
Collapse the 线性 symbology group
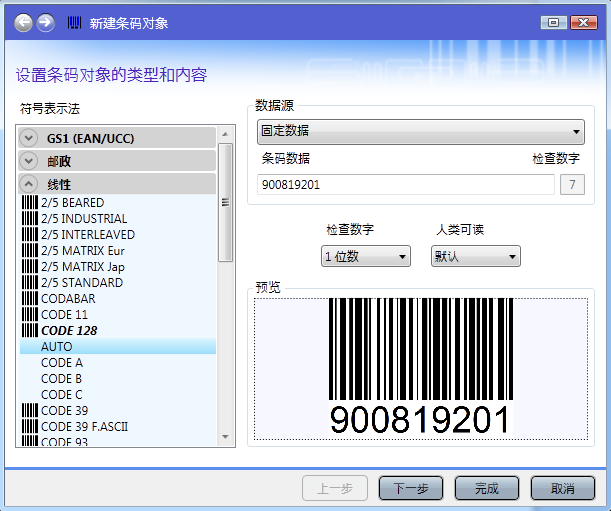point(28,184)
